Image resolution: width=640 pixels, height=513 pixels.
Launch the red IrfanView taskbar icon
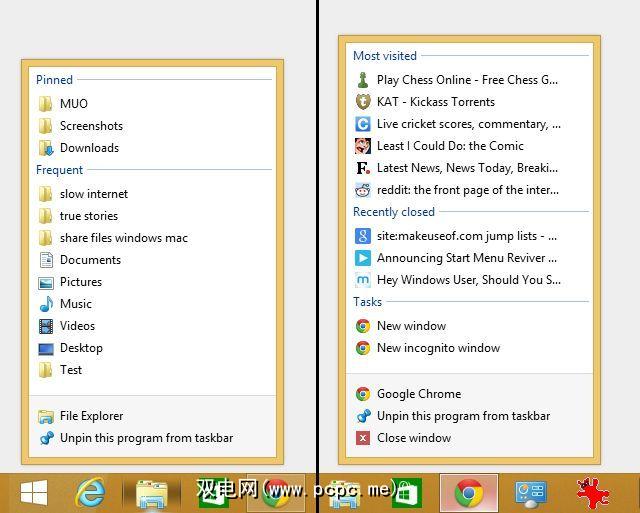pyautogui.click(x=593, y=493)
